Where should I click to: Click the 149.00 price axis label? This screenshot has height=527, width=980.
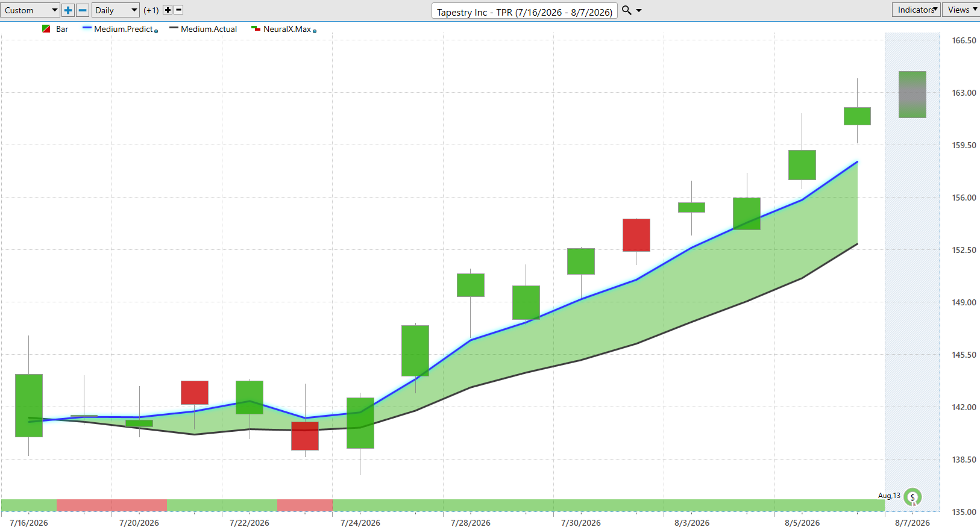click(x=964, y=302)
